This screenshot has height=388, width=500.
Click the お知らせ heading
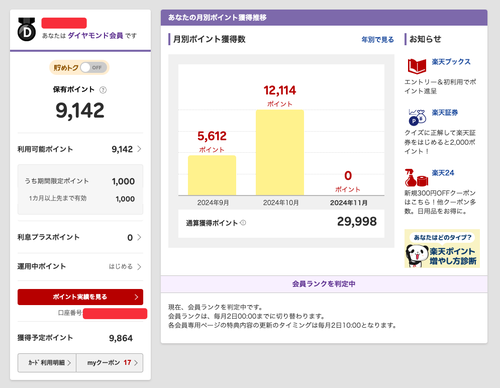[425, 39]
